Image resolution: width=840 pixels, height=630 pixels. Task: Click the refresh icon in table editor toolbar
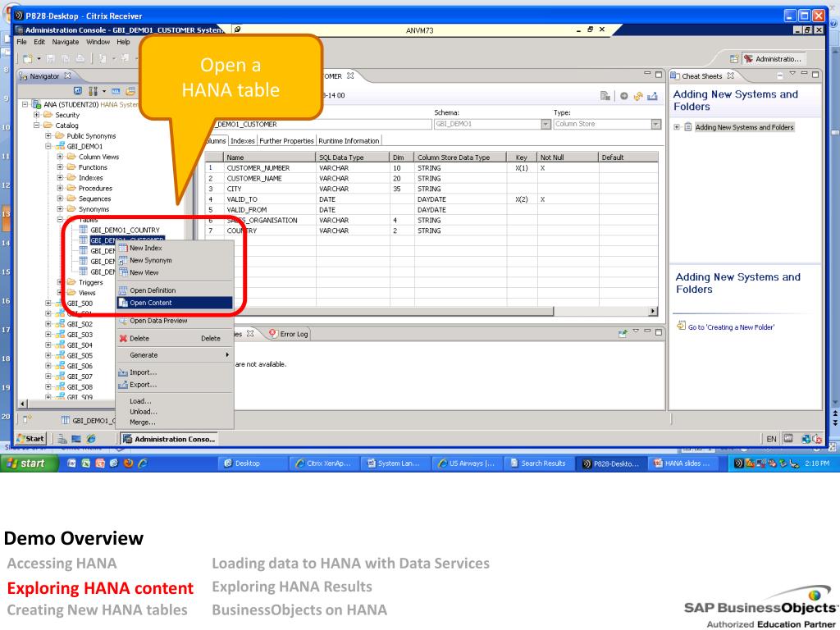click(638, 96)
